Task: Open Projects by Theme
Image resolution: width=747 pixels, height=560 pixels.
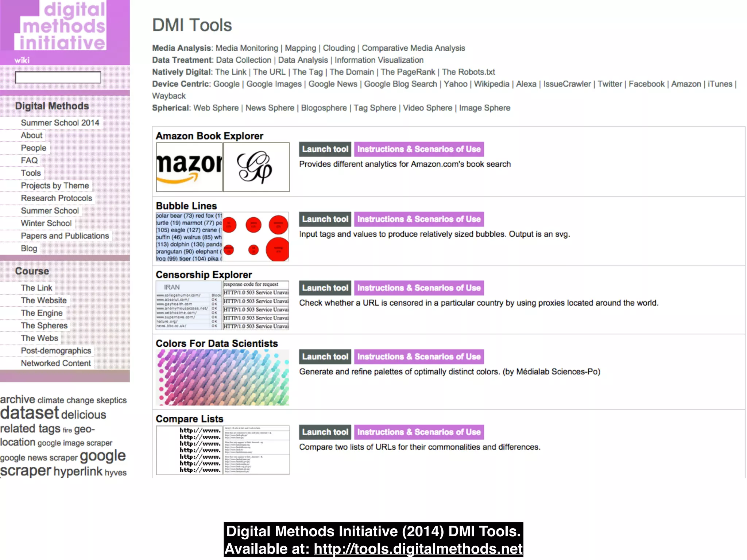Action: (x=55, y=186)
